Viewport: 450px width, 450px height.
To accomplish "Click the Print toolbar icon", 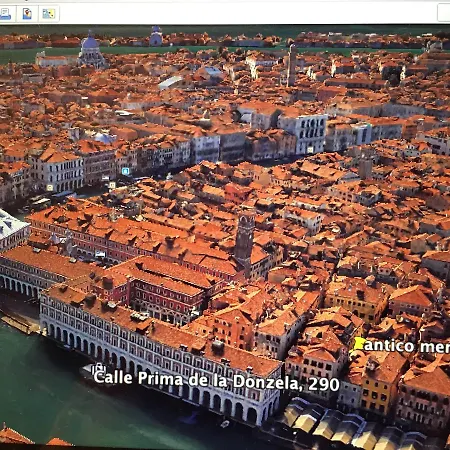I will click(5, 14).
